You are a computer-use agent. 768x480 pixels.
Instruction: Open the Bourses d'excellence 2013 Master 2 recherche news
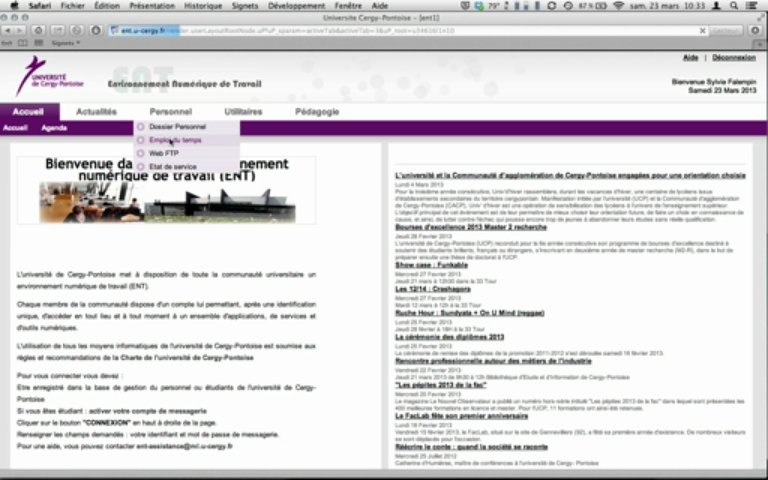click(471, 228)
